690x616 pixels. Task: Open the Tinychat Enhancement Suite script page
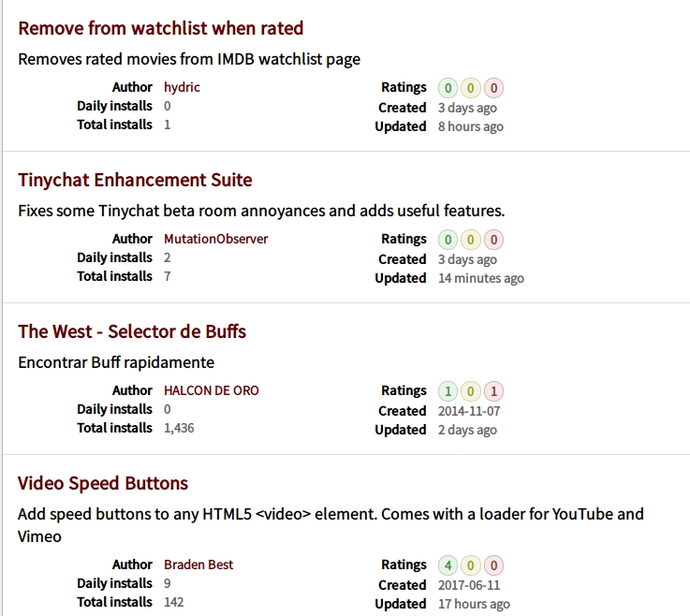(x=135, y=180)
